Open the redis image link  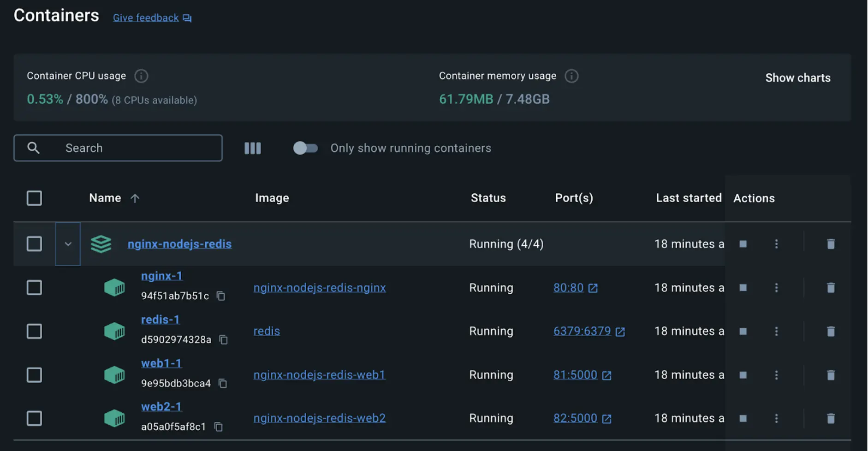[266, 331]
